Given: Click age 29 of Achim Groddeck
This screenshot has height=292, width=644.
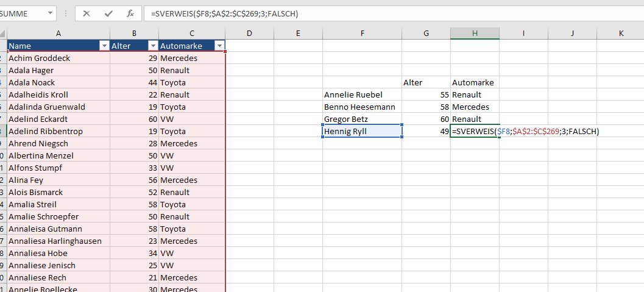Looking at the screenshot, I should click(x=134, y=58).
